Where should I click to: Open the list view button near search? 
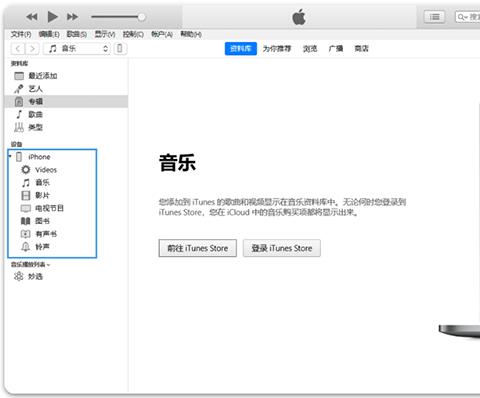(434, 17)
